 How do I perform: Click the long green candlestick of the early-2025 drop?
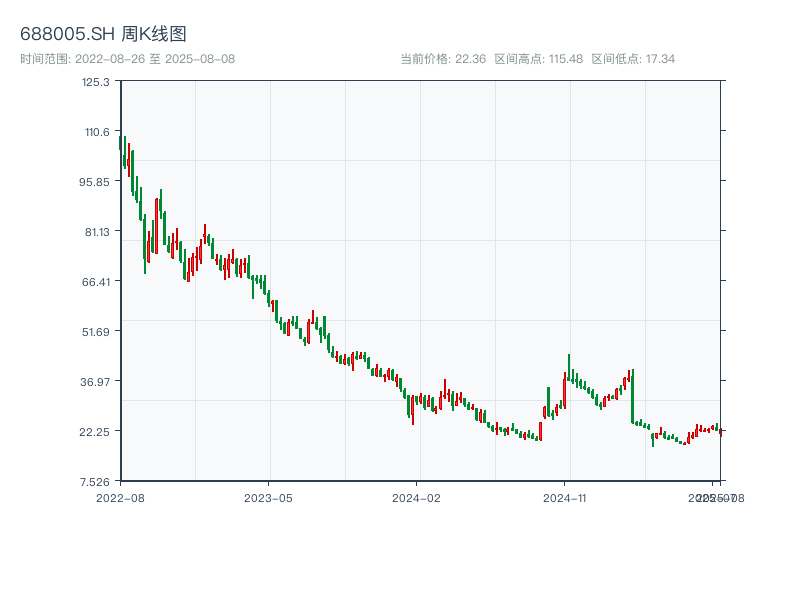[633, 397]
